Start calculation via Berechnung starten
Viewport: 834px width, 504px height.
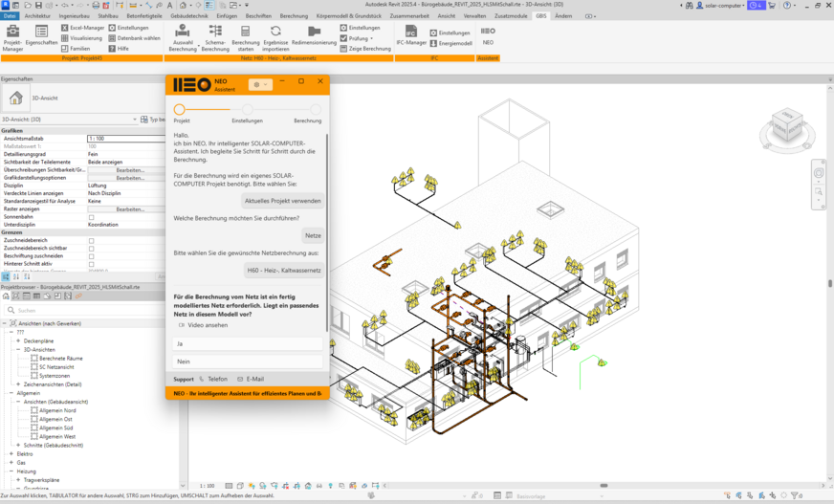246,37
